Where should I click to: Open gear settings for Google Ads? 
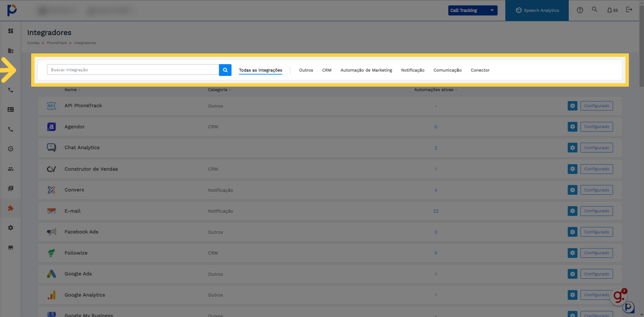point(573,274)
